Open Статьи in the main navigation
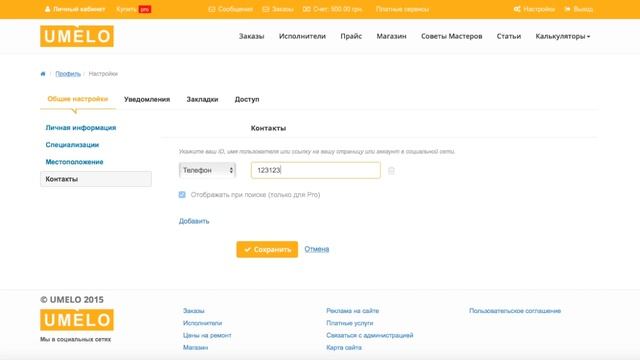 click(x=509, y=36)
